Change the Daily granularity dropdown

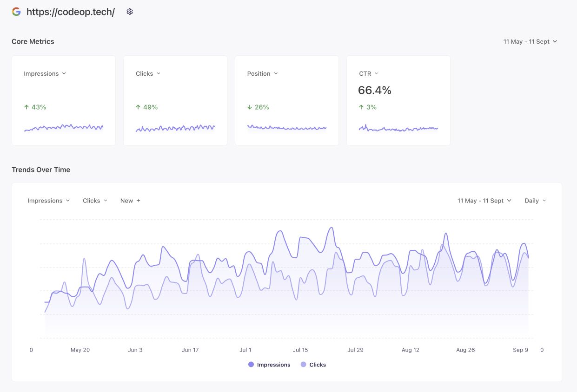coord(536,201)
